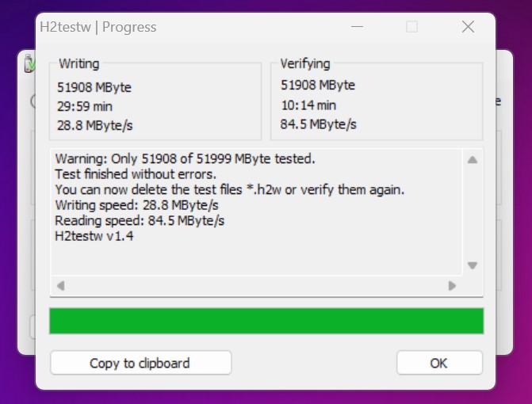This screenshot has height=404, width=532.
Task: Click the 'You can now delete the test files' line
Action: 230,190
